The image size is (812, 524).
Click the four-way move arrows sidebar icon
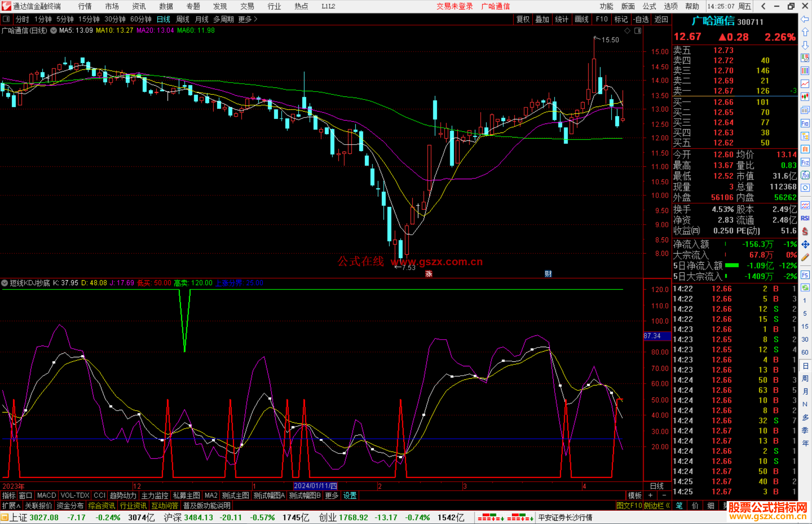click(805, 245)
